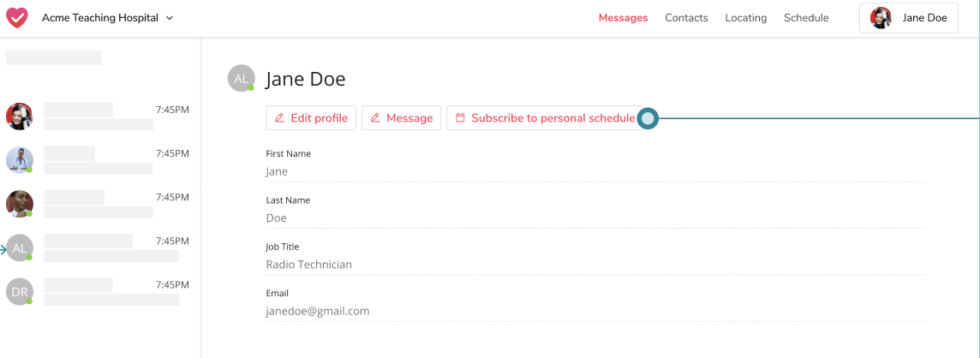
Task: Click the Job Title field Radio Technician
Action: tap(595, 258)
